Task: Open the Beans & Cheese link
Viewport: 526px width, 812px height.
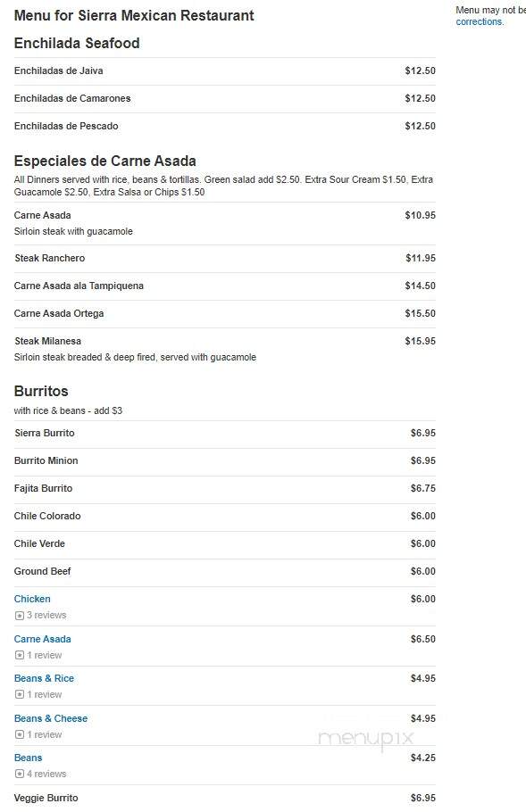Action: (51, 719)
